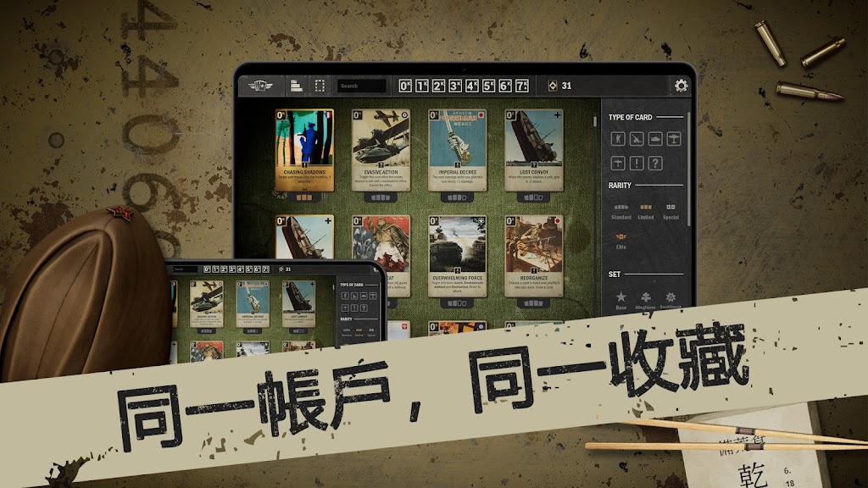Screen dimensions: 868x488
Task: Filter by fighter card type on tablet
Action: pyautogui.click(x=618, y=163)
